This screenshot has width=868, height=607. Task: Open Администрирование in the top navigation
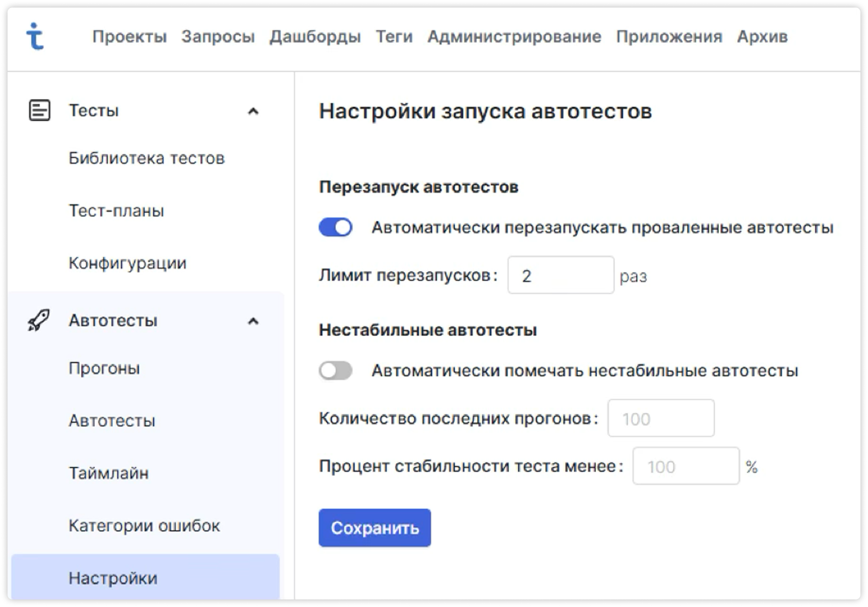tap(515, 37)
